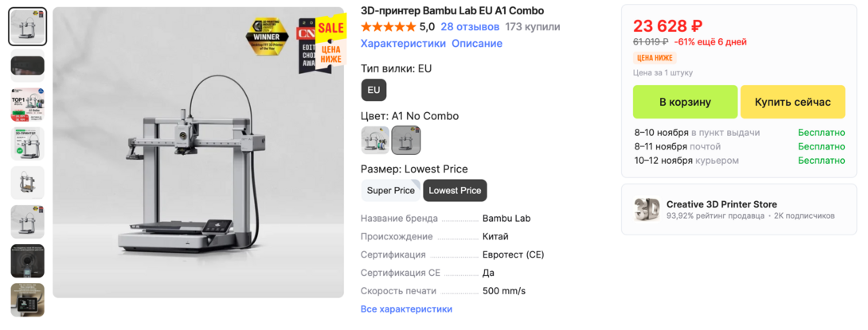Click the gold WINNER award badge

[x=266, y=37]
